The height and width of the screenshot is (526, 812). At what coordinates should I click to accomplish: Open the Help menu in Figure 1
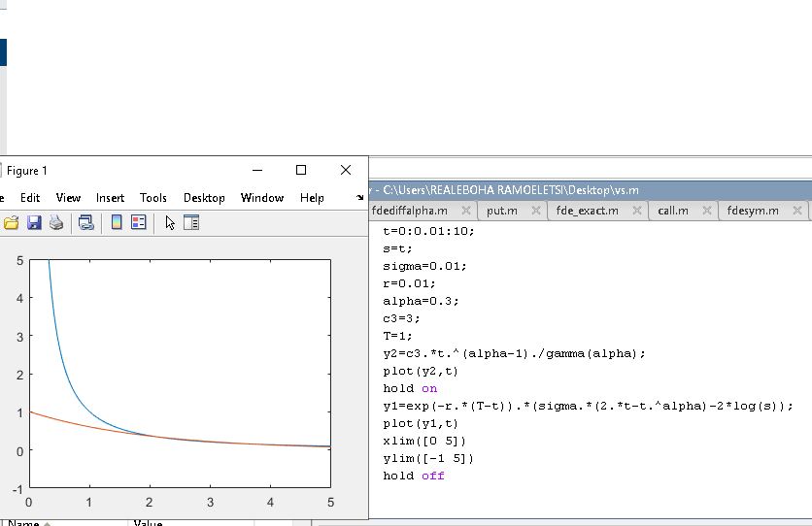(312, 198)
